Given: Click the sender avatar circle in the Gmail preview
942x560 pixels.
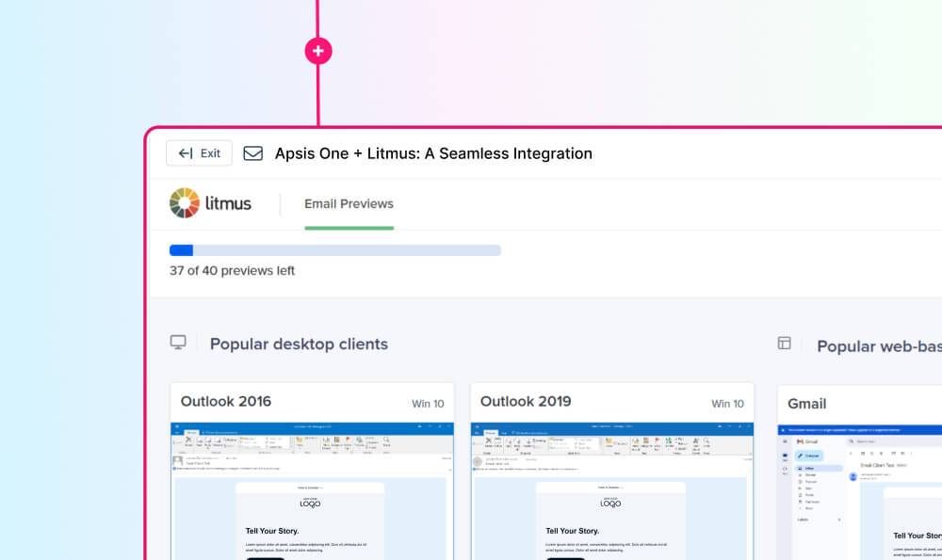Looking at the screenshot, I should (853, 476).
